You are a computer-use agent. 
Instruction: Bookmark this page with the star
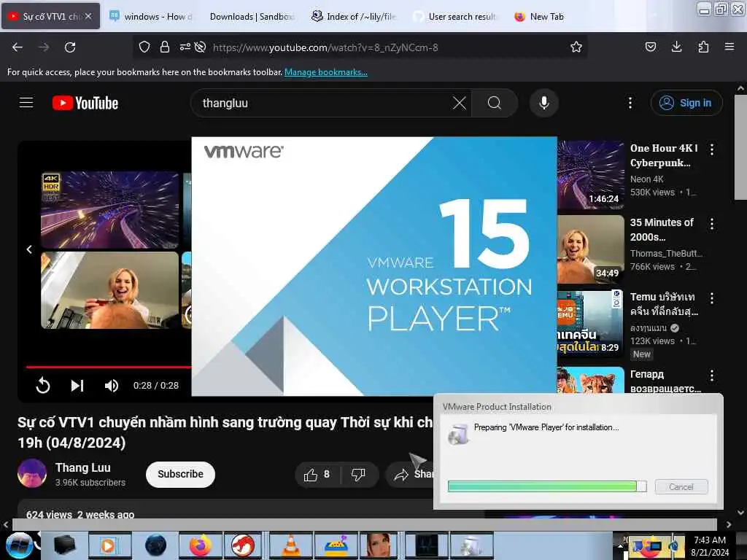[576, 47]
